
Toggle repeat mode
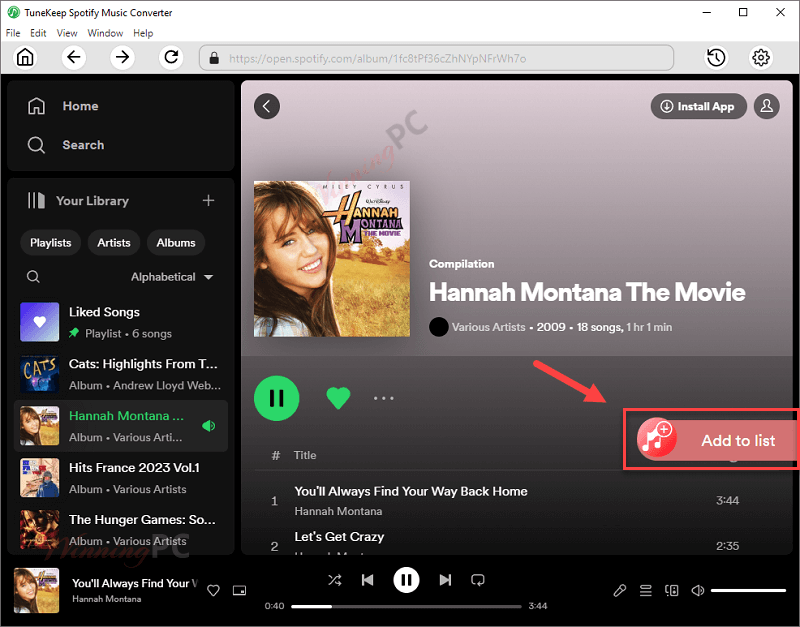[478, 580]
